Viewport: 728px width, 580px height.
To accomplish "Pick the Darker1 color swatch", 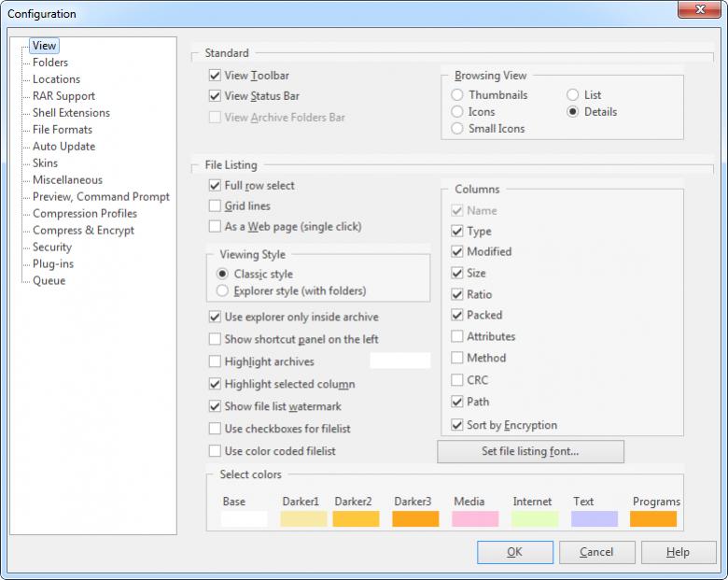I will pos(303,518).
